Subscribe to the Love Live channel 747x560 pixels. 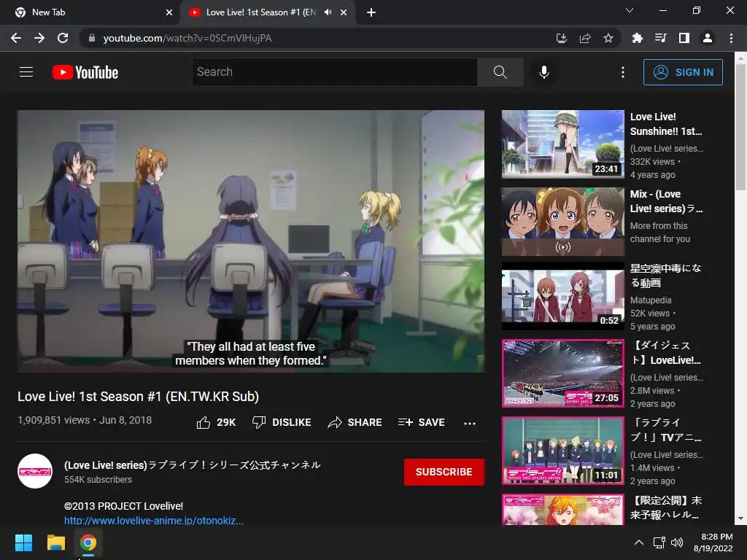pos(444,472)
